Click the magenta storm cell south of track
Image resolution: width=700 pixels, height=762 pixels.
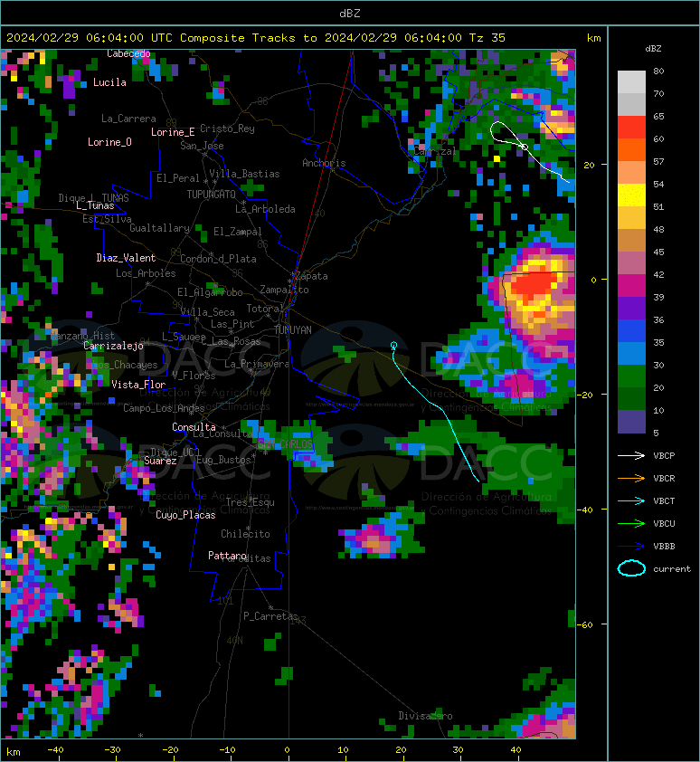point(375,538)
